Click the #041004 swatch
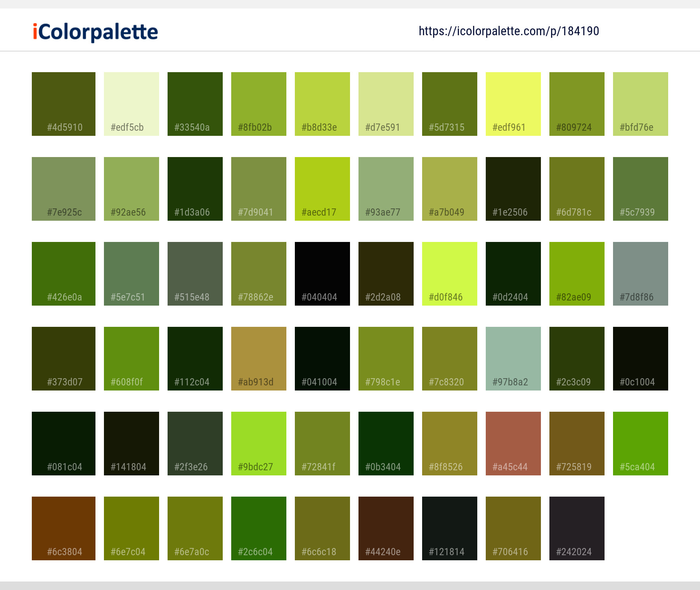This screenshot has width=700, height=590. [x=322, y=359]
